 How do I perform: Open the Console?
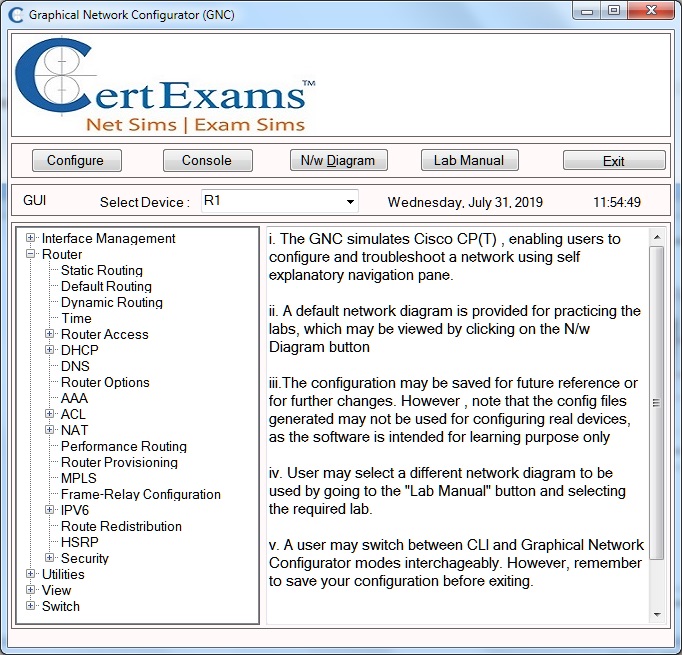(x=207, y=160)
